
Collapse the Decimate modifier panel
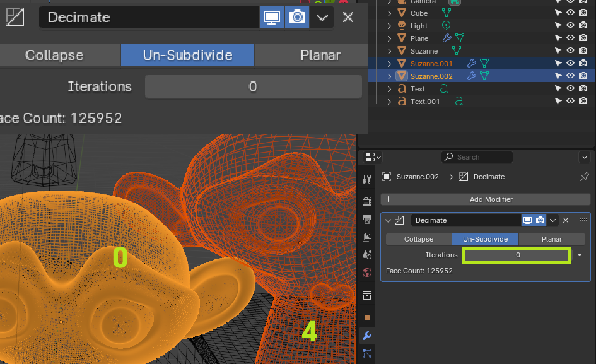388,220
